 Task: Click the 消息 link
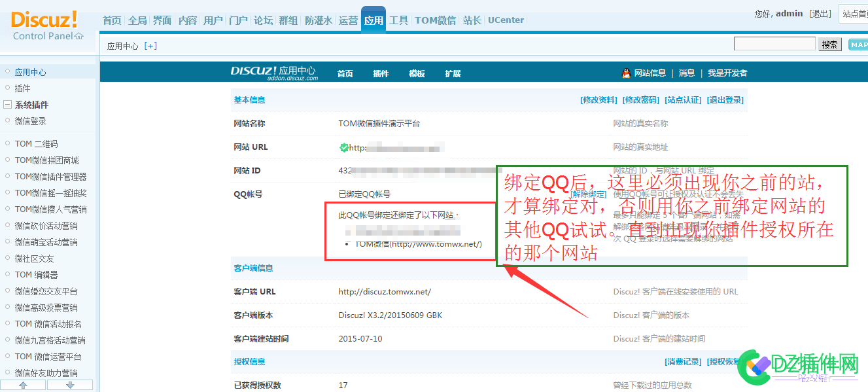(x=687, y=73)
